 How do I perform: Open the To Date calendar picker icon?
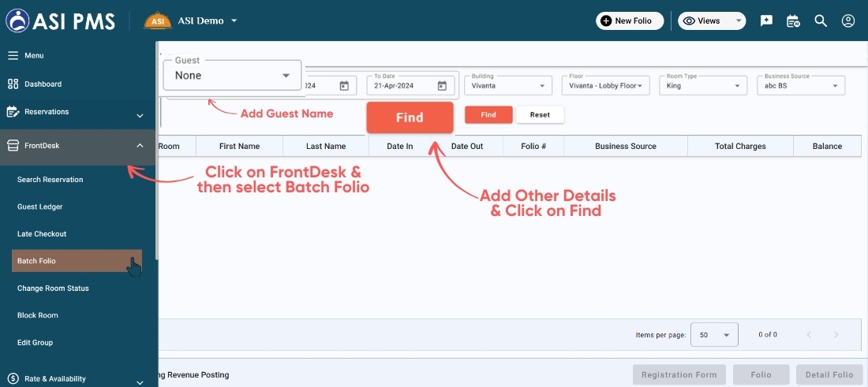442,86
